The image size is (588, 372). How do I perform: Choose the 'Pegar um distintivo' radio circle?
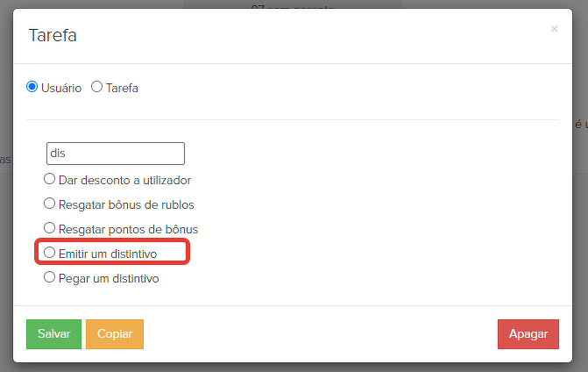coord(50,278)
